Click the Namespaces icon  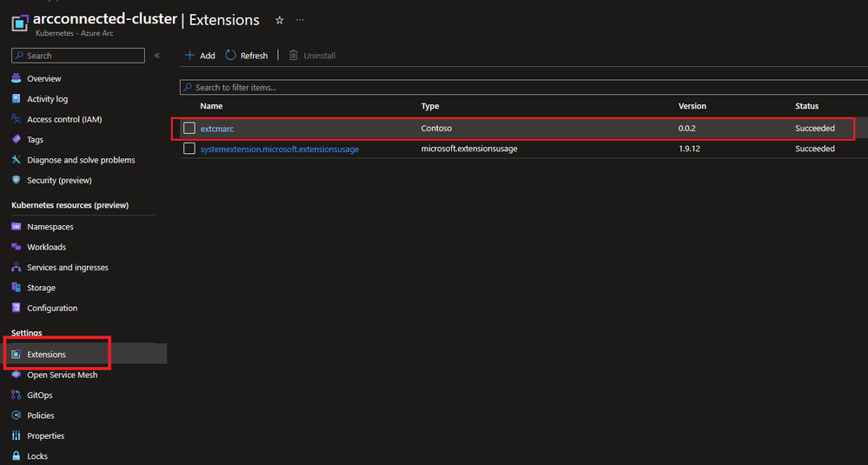(x=16, y=226)
